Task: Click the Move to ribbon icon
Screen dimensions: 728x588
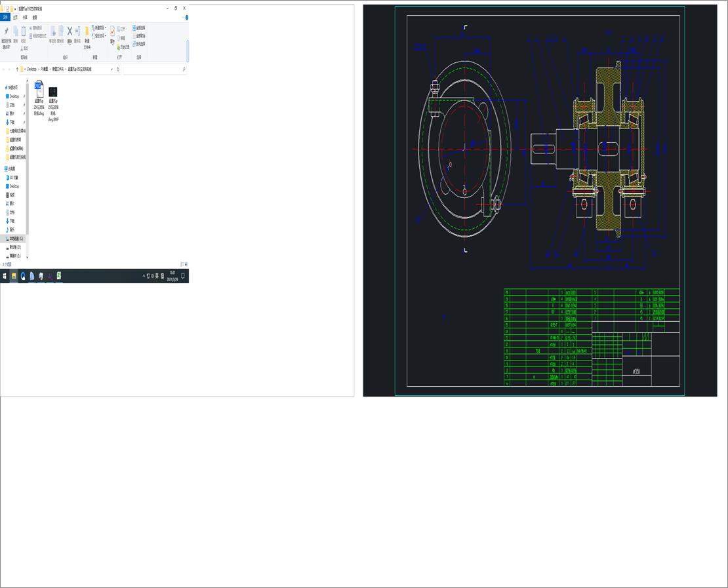Action: click(x=53, y=31)
